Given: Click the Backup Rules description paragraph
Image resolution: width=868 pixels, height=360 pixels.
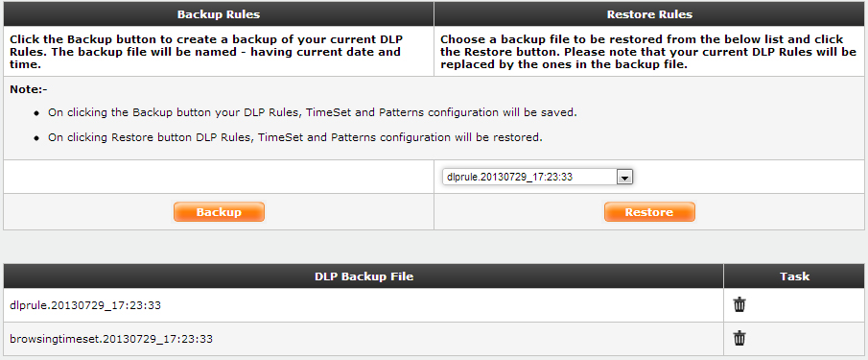Looking at the screenshot, I should [x=206, y=52].
